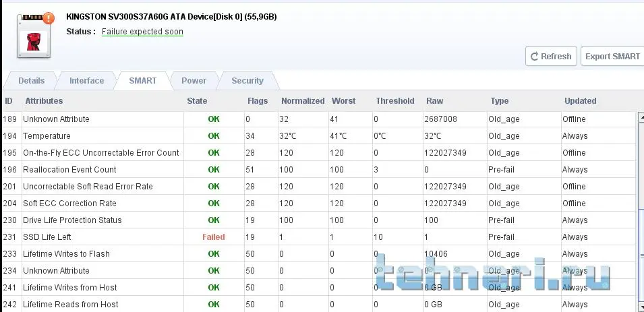Click the Threshold column header
644x312 pixels.
point(394,101)
